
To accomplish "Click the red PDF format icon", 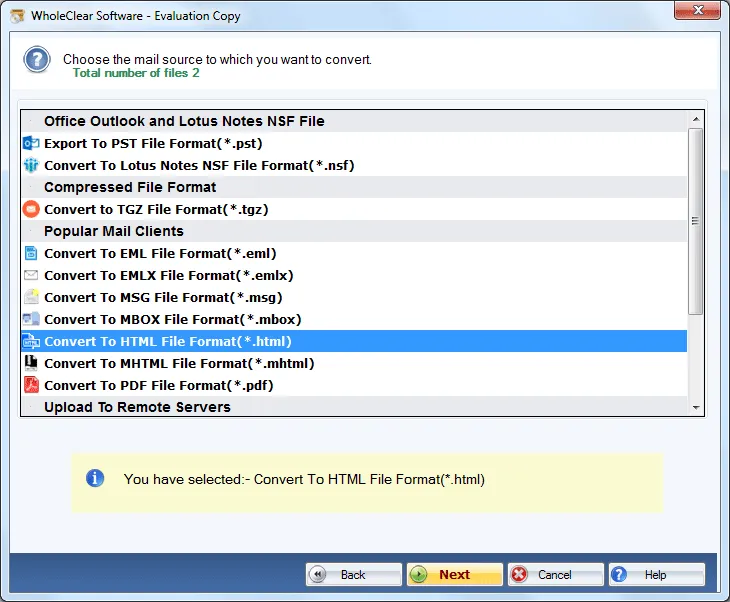I will tap(31, 385).
